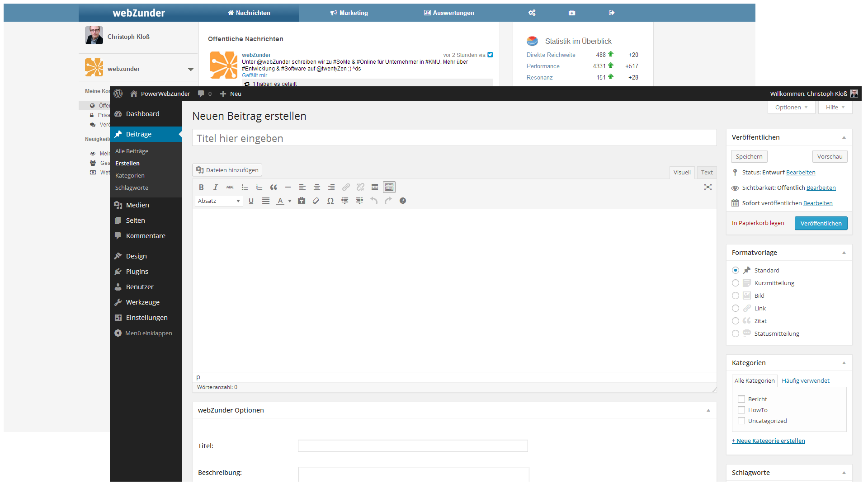
Task: Insert a Read More tag
Action: click(375, 187)
